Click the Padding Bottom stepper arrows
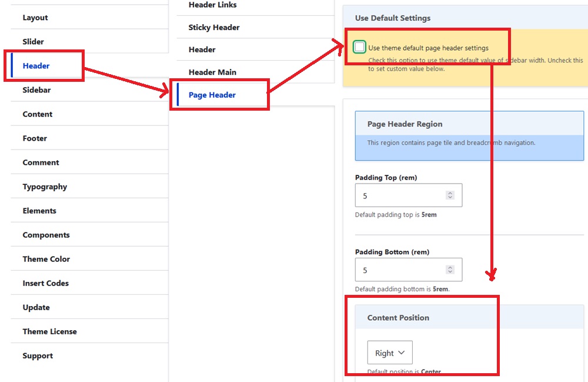 tap(450, 270)
